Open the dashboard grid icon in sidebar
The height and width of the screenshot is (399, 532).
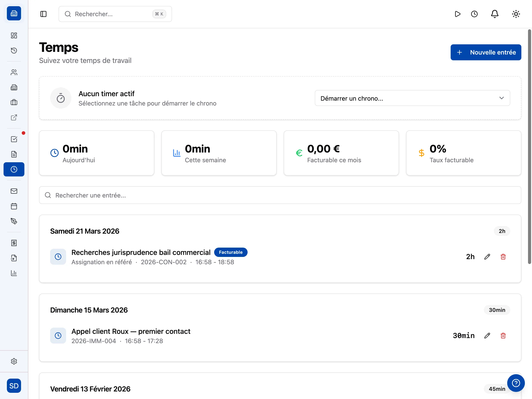[x=14, y=36]
